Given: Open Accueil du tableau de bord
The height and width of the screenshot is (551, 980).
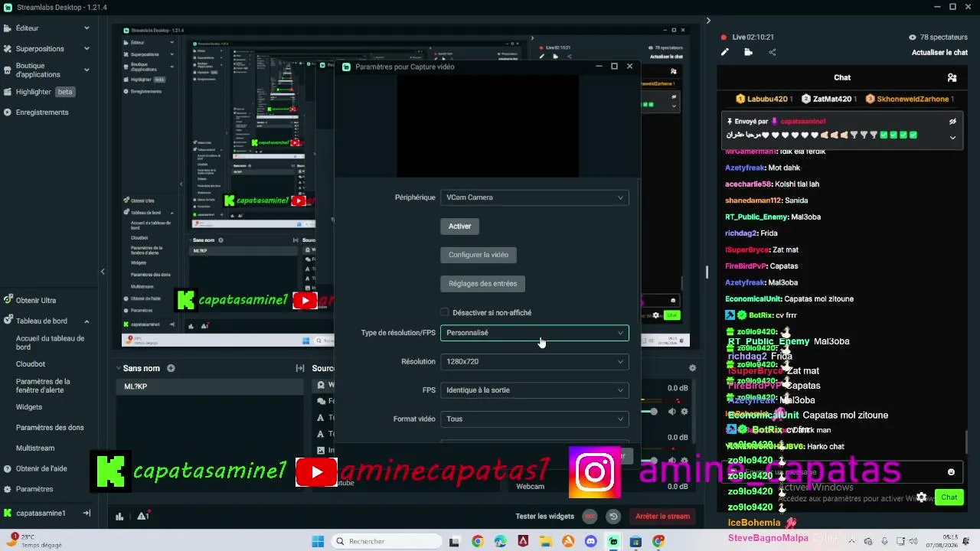Looking at the screenshot, I should (50, 342).
